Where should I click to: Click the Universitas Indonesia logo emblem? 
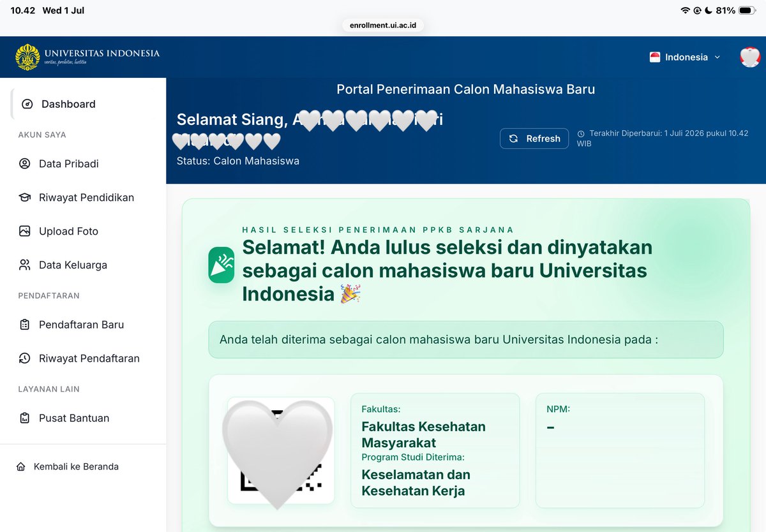click(x=27, y=57)
